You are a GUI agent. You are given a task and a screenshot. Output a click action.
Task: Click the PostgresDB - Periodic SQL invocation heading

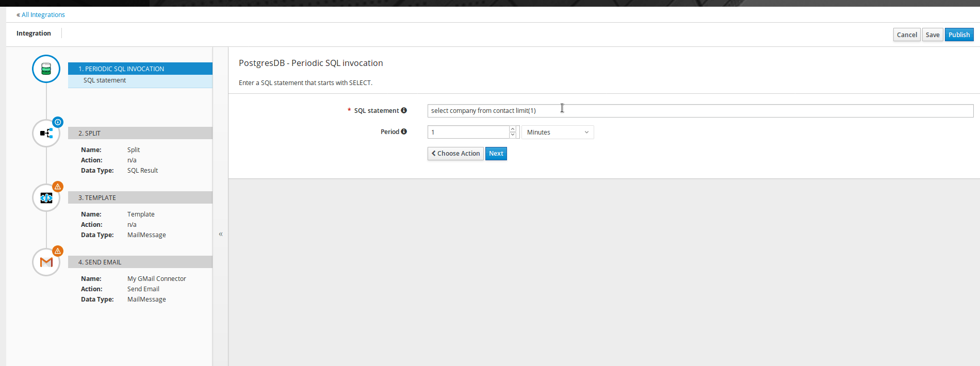click(311, 63)
